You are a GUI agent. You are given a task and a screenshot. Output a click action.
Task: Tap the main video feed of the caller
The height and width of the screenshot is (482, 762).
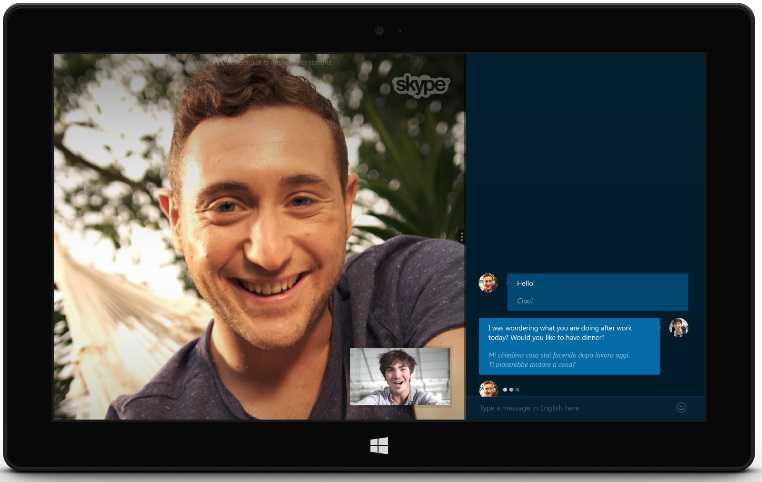point(259,236)
